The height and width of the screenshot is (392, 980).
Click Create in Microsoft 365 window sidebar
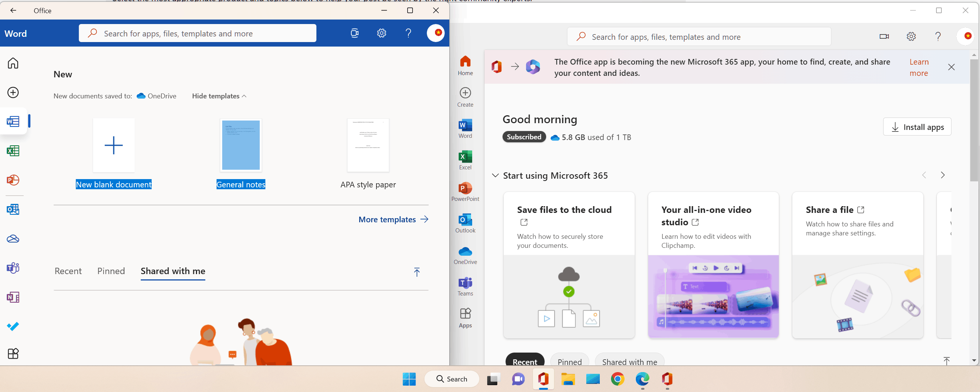click(x=465, y=97)
